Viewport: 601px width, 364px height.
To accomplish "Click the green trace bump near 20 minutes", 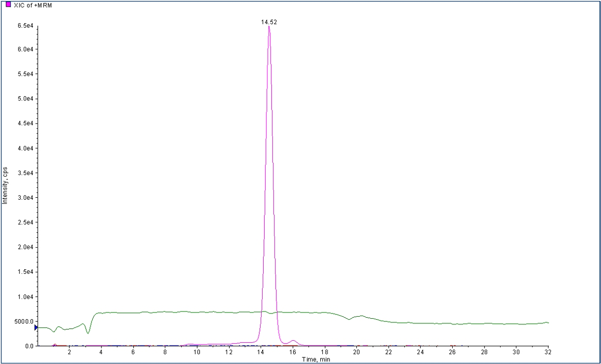I will [x=362, y=316].
